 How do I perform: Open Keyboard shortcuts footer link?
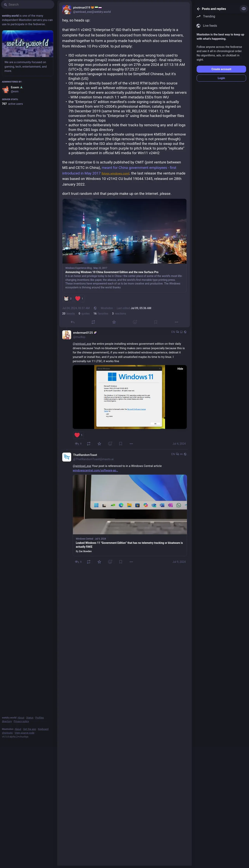[x=43, y=729]
